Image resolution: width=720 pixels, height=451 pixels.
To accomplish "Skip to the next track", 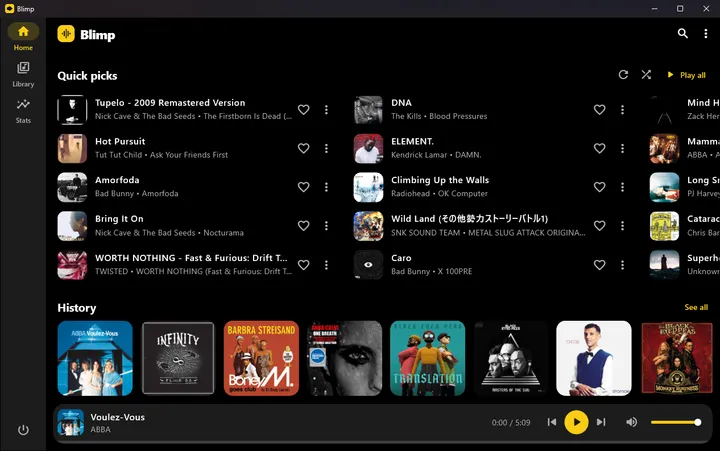I will [601, 422].
